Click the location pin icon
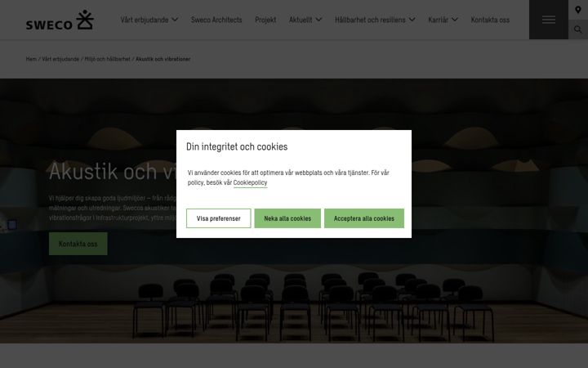The image size is (588, 368). click(x=578, y=10)
